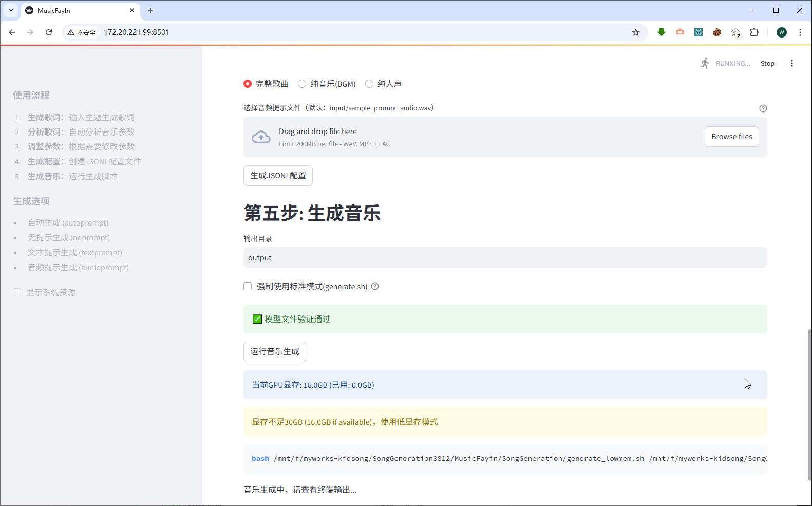Click sidebar item 生成歌词

81,117
